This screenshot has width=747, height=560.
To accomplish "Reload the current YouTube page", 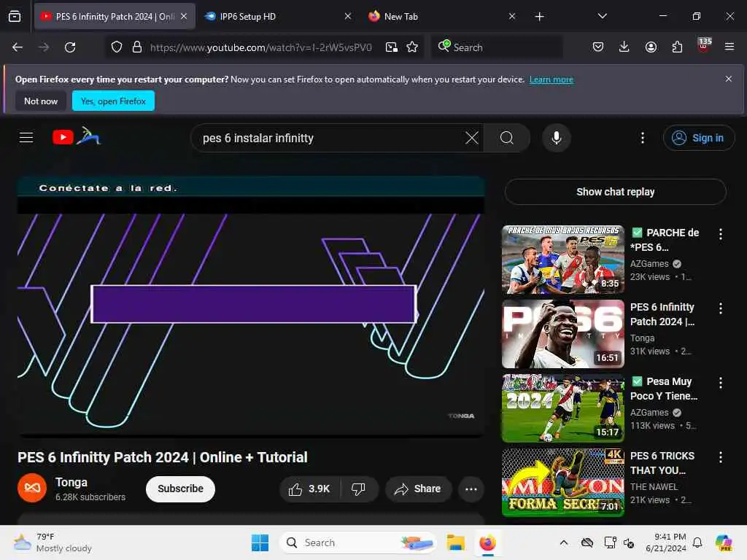I will 70,47.
